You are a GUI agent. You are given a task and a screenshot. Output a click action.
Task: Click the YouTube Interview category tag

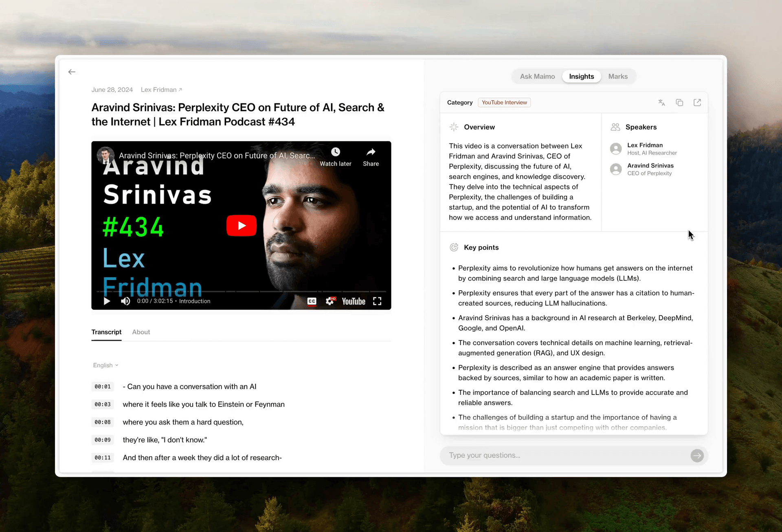coord(504,103)
